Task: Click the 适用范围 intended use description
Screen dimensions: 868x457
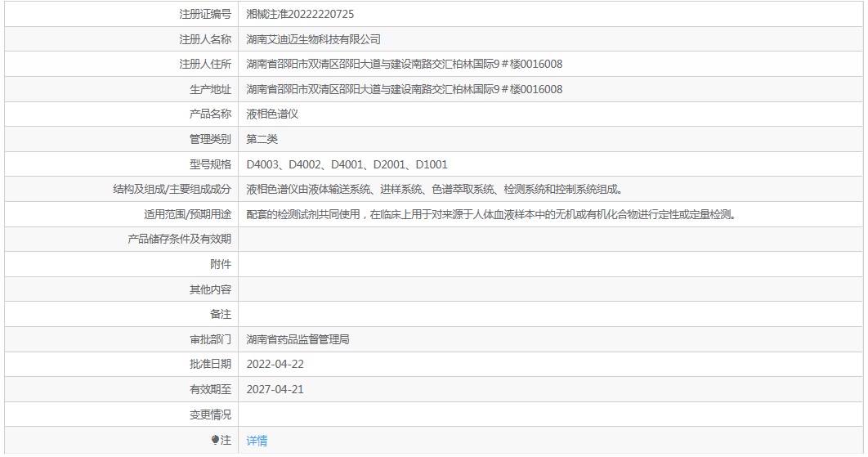Action: coord(492,214)
